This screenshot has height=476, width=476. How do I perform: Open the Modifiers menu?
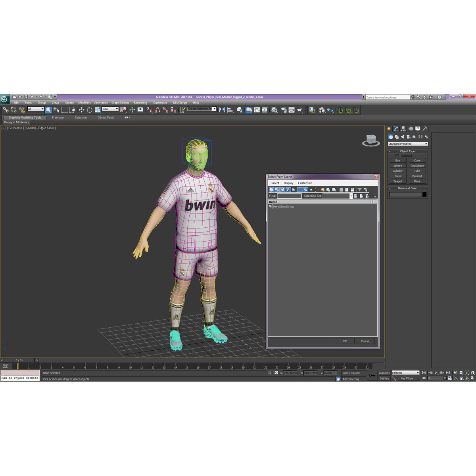point(84,103)
